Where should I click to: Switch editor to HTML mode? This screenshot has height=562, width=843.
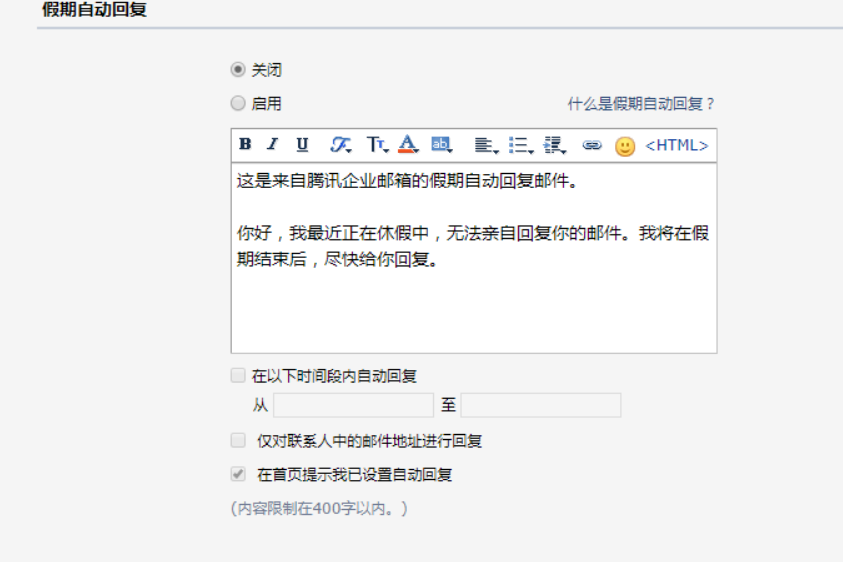pyautogui.click(x=677, y=145)
